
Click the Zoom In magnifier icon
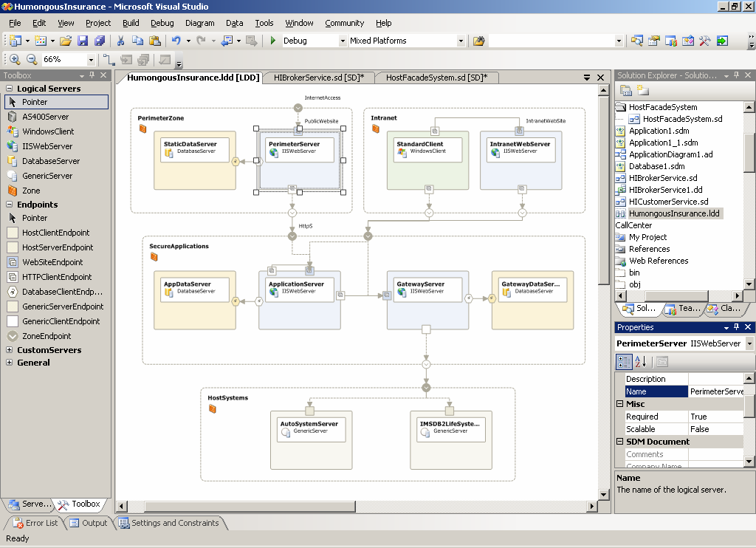tap(15, 59)
